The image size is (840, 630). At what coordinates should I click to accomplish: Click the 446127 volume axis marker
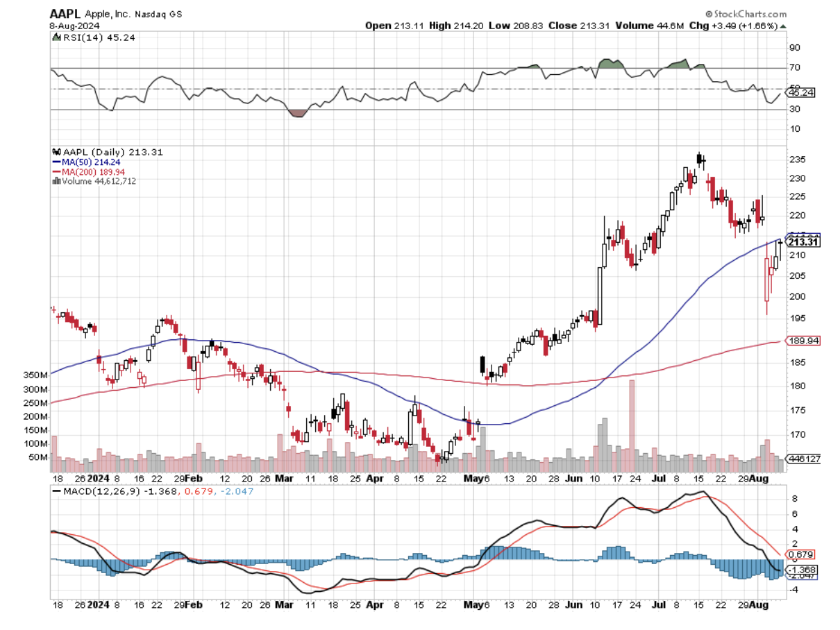click(802, 459)
